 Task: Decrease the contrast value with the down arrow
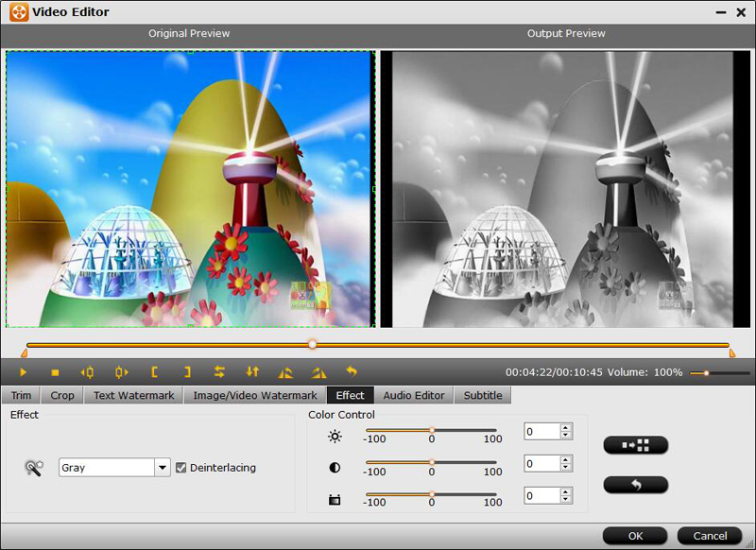tap(565, 468)
